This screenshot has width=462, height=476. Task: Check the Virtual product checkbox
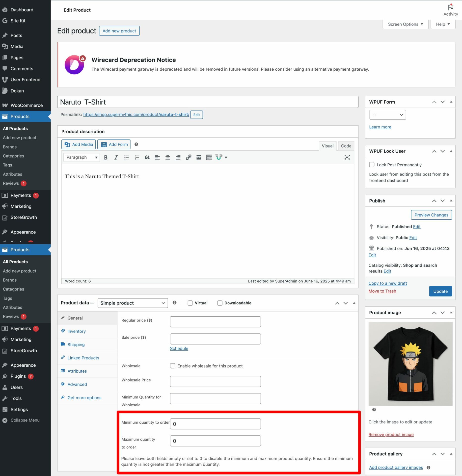[190, 303]
